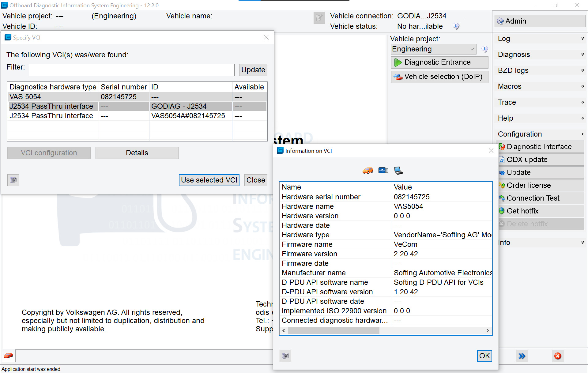
Task: Click the Admin button
Action: click(x=540, y=21)
